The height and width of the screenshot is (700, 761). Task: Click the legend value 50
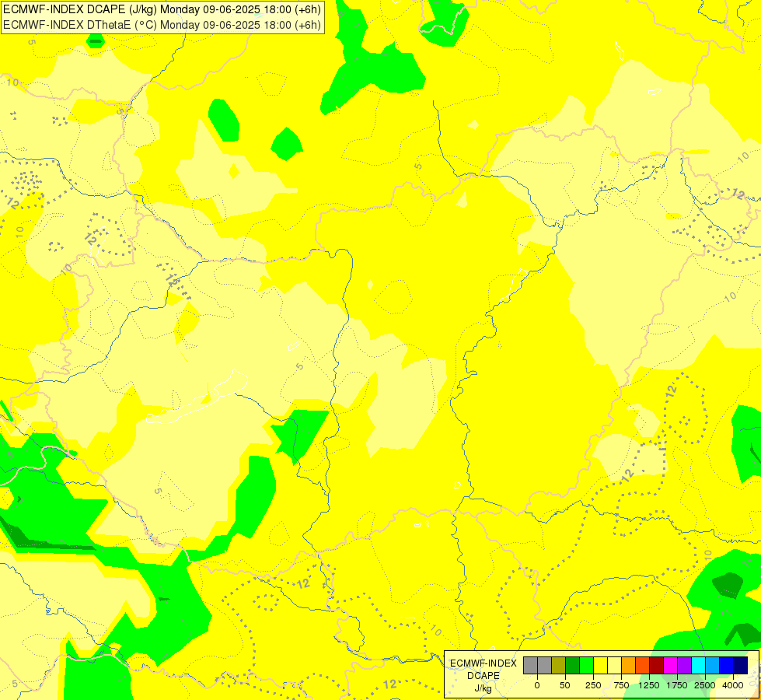click(x=565, y=685)
